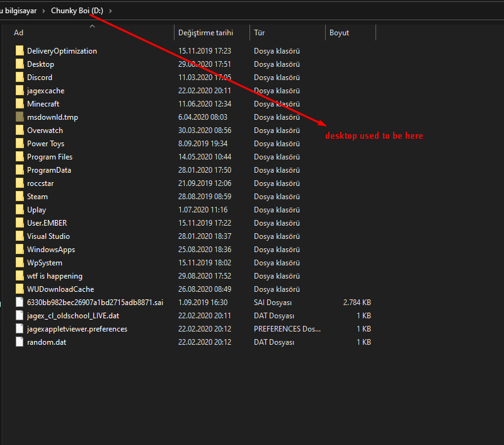Click the Program Files folder icon
504x445 pixels.
click(x=20, y=156)
